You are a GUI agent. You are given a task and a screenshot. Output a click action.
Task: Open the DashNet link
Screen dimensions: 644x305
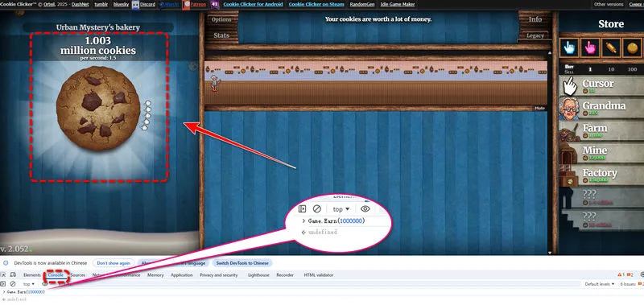pyautogui.click(x=80, y=5)
